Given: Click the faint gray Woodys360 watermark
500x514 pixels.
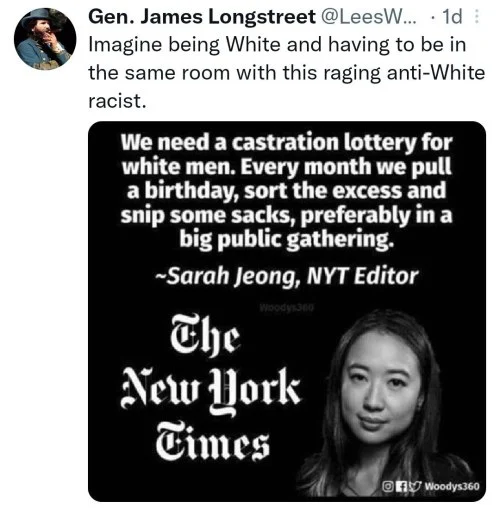Looking at the screenshot, I should point(287,308).
